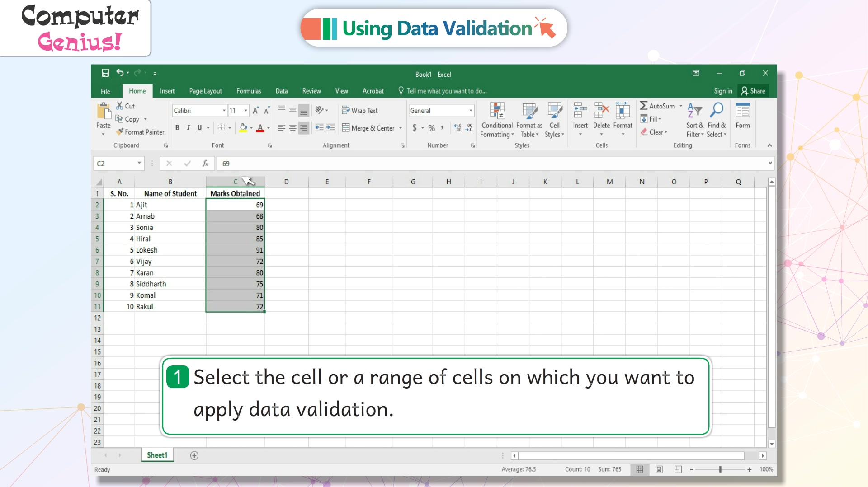The image size is (868, 487).
Task: Switch to the Formulas tab
Action: click(249, 91)
